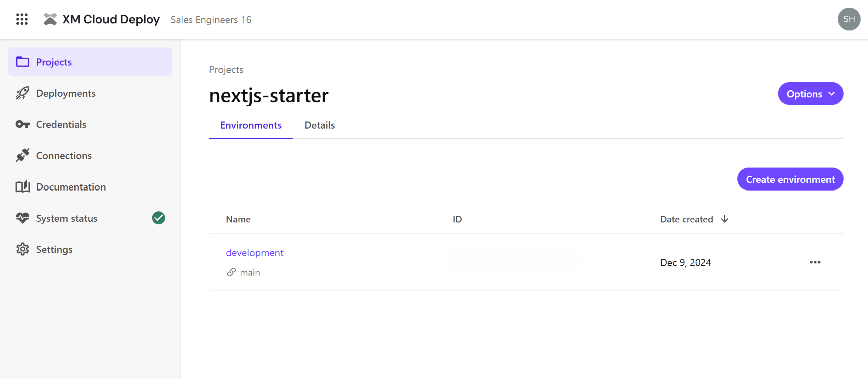Click the Create environment button

click(790, 179)
